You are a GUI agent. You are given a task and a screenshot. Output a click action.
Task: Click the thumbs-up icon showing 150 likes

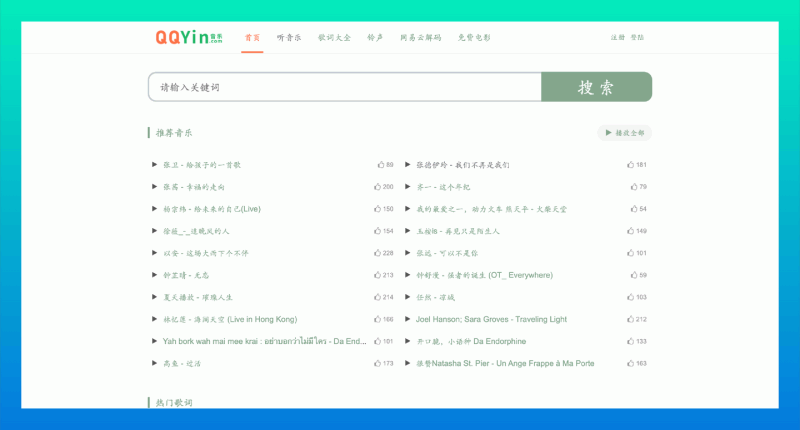(x=377, y=209)
